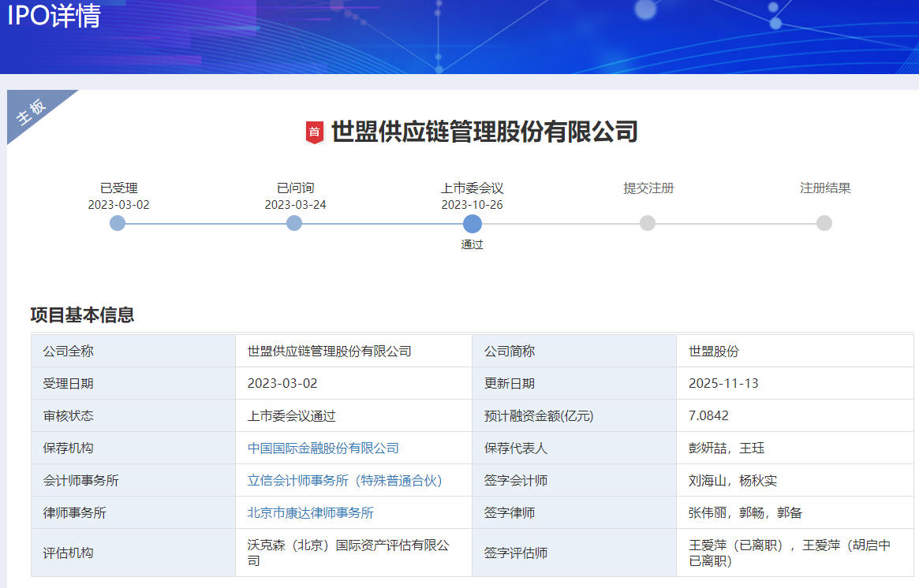Open the 立信会计师事务所 accounting firm link

[x=345, y=480]
